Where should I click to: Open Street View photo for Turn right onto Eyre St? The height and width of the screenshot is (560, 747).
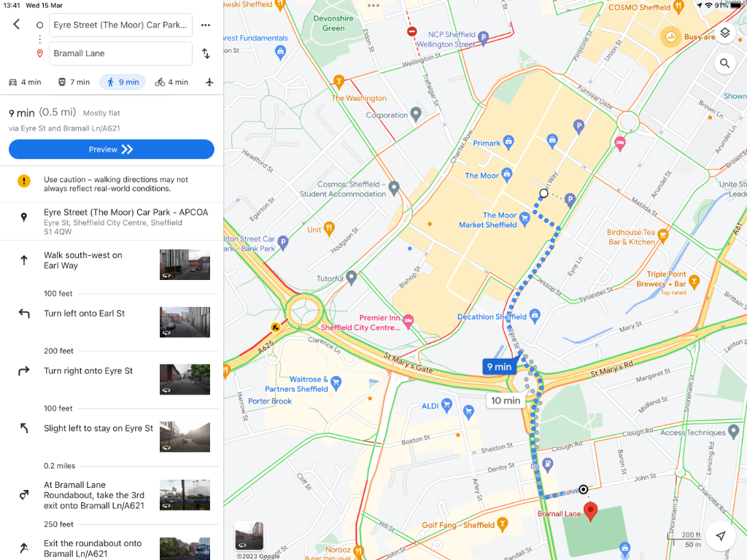point(185,379)
